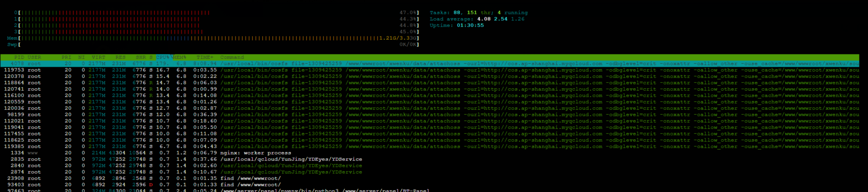Image resolution: width=868 pixels, height=192 pixels.
Task: Sort by the USER column header
Action: (x=34, y=57)
